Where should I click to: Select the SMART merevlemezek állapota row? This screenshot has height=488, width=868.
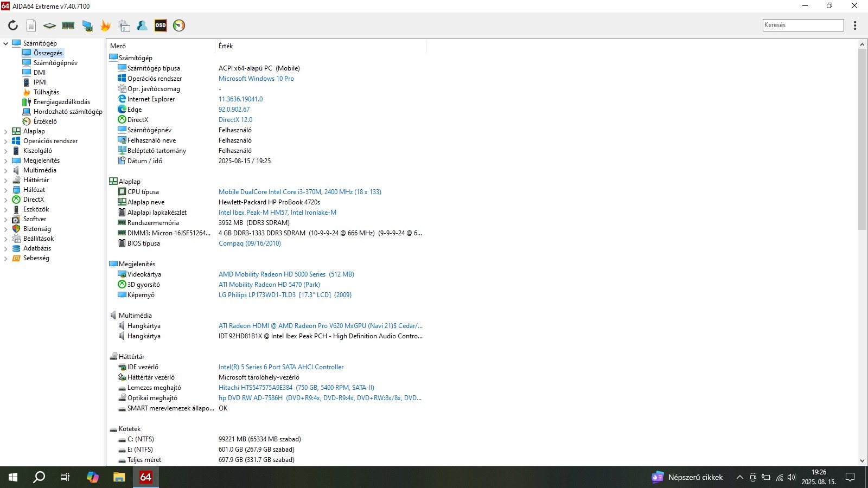(266, 408)
